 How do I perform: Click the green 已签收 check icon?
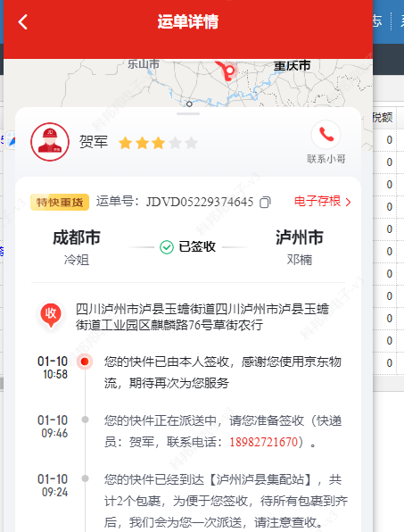point(167,247)
